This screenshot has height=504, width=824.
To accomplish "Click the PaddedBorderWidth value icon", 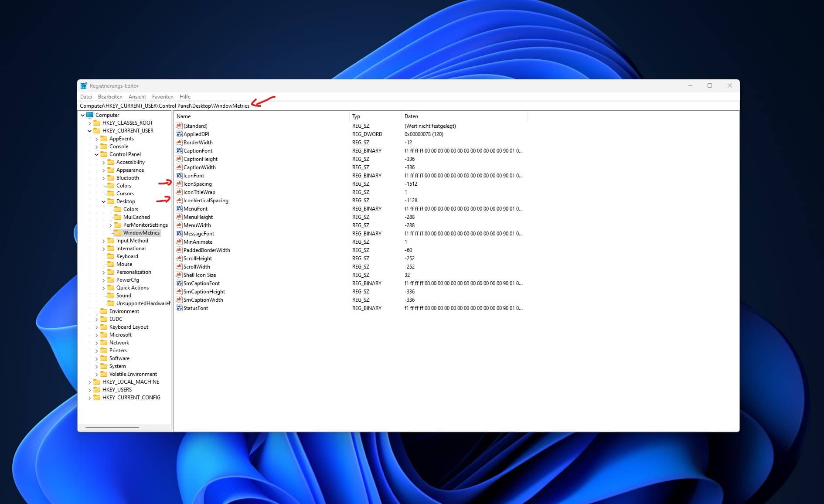I will pyautogui.click(x=179, y=250).
